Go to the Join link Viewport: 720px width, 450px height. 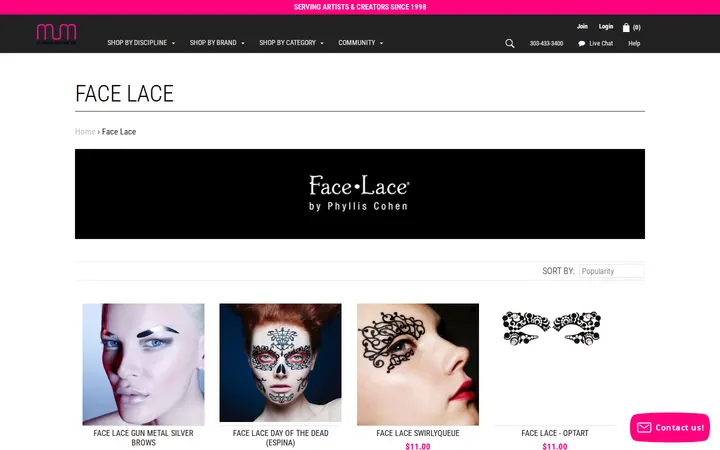(582, 27)
